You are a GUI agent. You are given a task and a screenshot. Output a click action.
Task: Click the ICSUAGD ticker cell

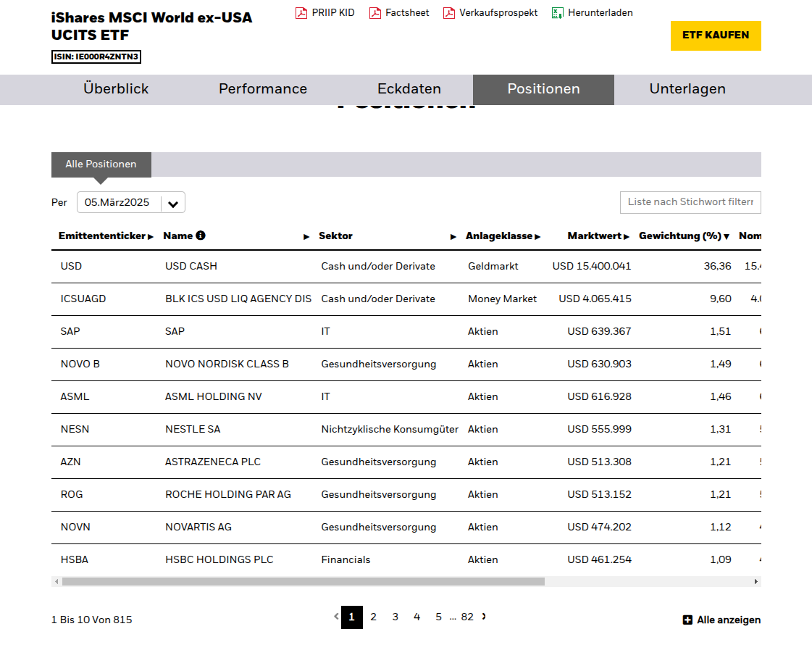click(x=83, y=299)
